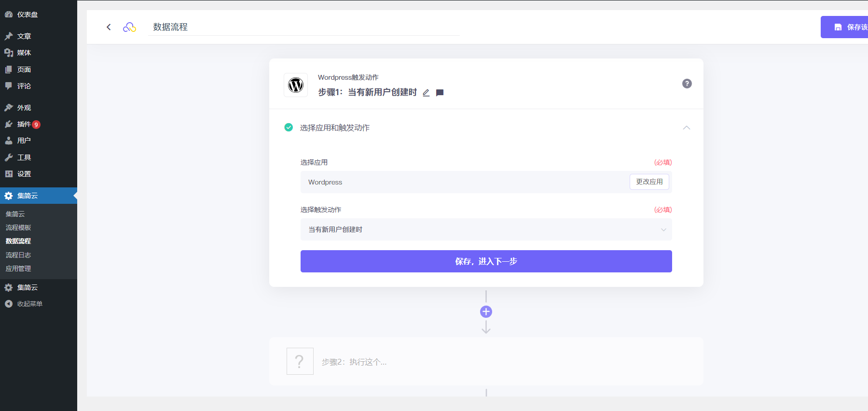The width and height of the screenshot is (868, 411).
Task: Click the gear icon of highlighted 集简云
Action: pos(9,196)
